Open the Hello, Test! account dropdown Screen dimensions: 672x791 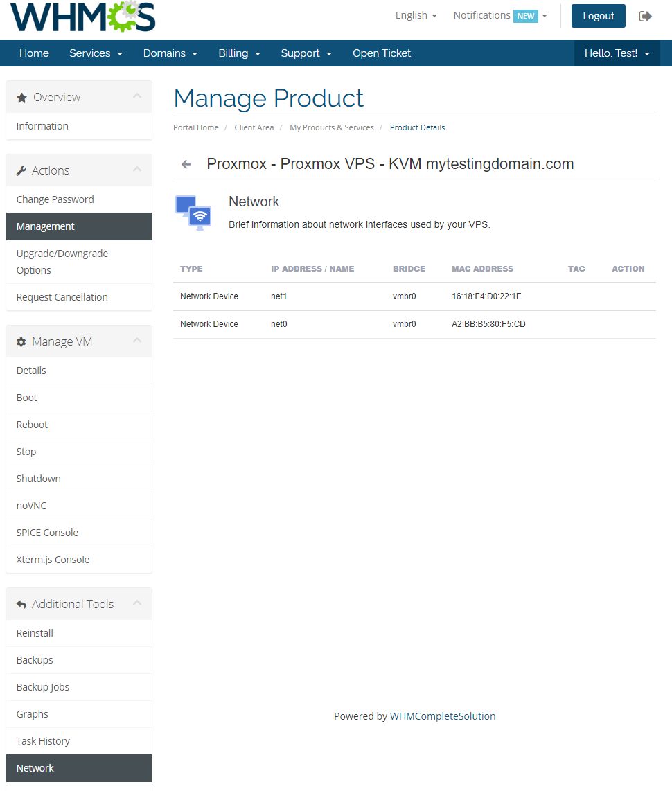point(617,53)
